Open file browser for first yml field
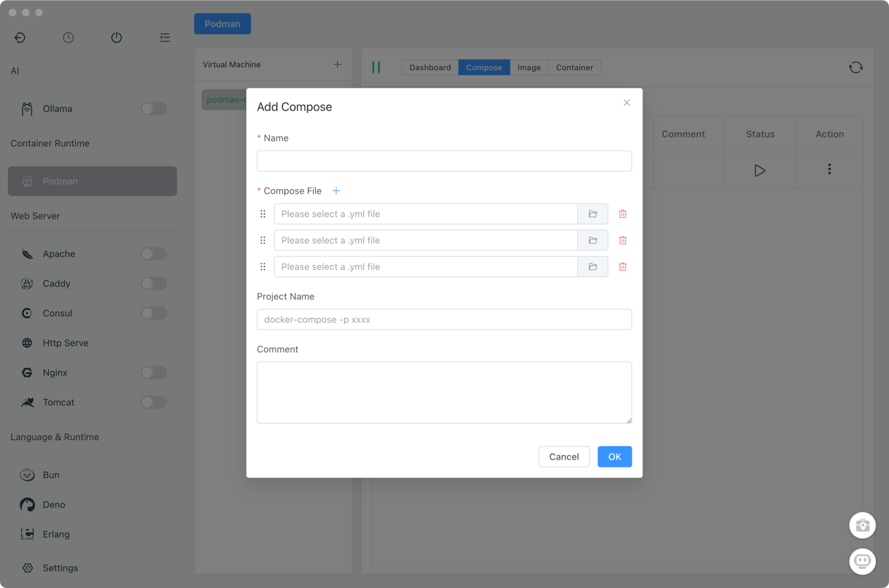Image resolution: width=889 pixels, height=588 pixels. 593,214
